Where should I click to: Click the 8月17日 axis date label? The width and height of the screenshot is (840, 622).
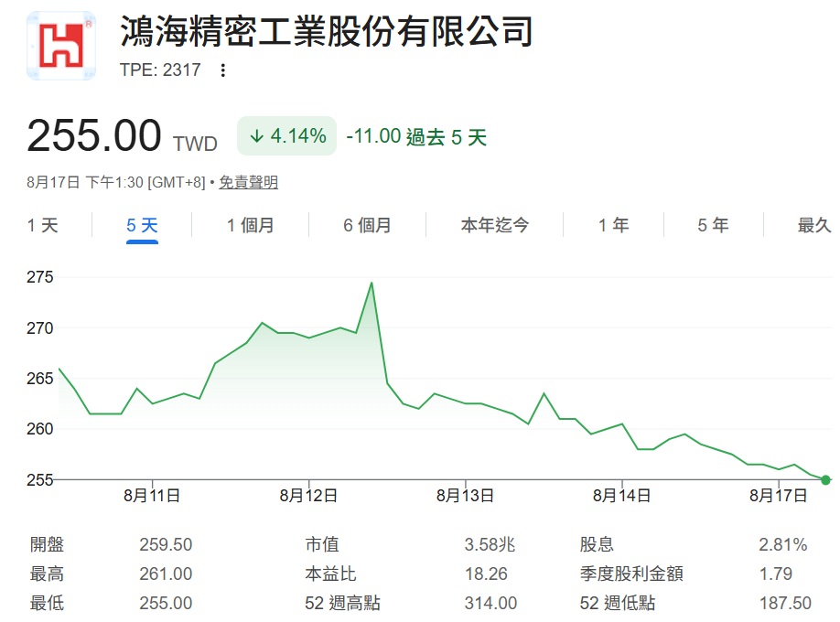point(778,496)
